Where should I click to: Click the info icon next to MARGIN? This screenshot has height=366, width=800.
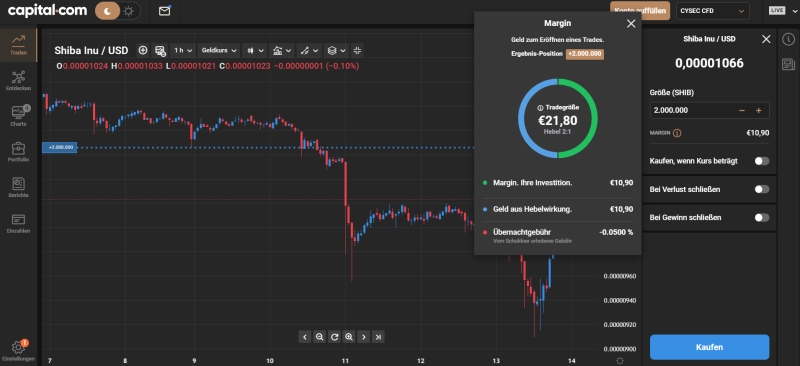point(677,133)
